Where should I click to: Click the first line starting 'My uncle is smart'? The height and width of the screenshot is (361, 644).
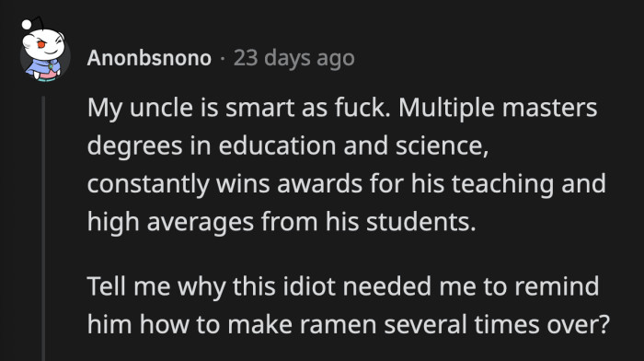[x=342, y=109]
